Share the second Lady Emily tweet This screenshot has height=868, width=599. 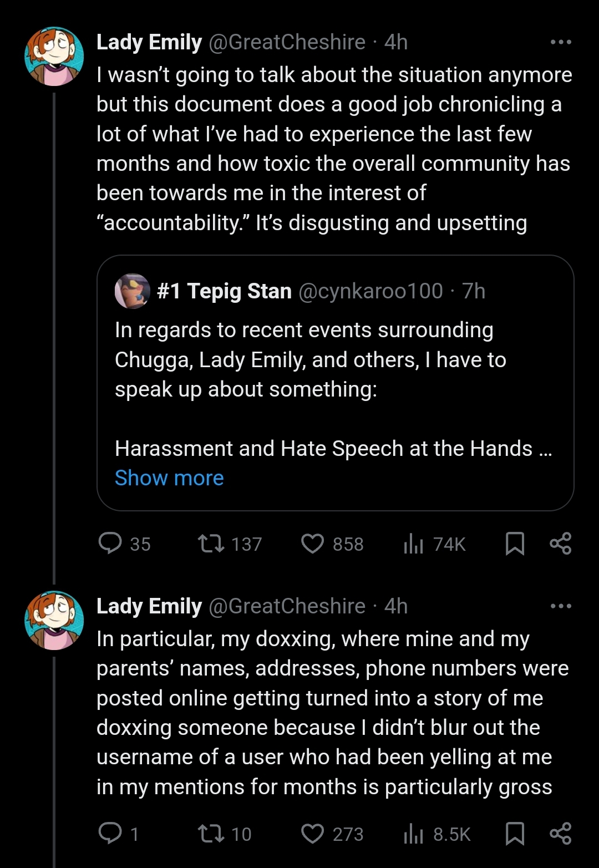coord(560,833)
